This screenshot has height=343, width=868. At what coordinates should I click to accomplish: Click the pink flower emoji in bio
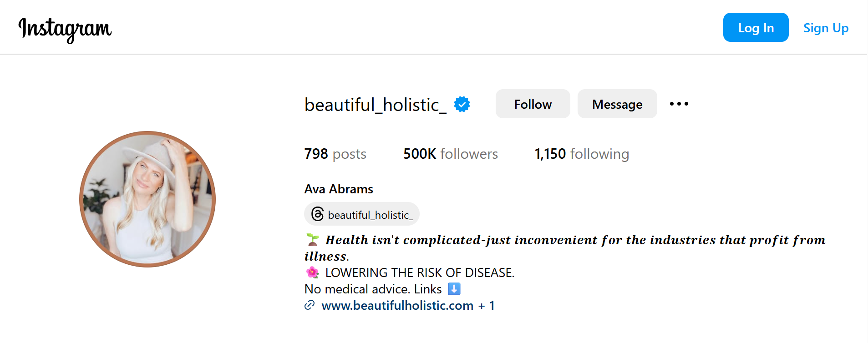coord(313,272)
